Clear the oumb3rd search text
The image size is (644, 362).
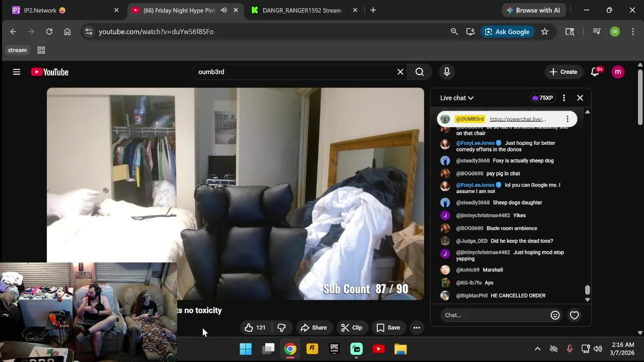[400, 72]
